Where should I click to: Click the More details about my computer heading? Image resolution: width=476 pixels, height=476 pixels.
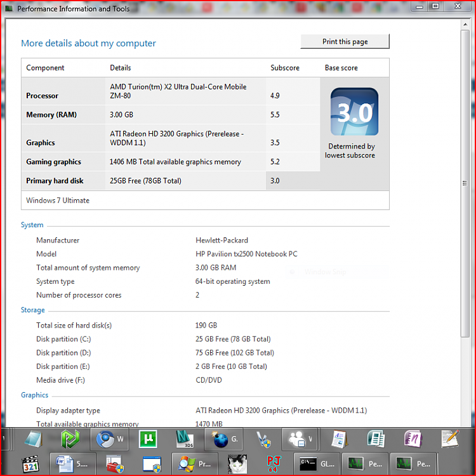[x=88, y=43]
